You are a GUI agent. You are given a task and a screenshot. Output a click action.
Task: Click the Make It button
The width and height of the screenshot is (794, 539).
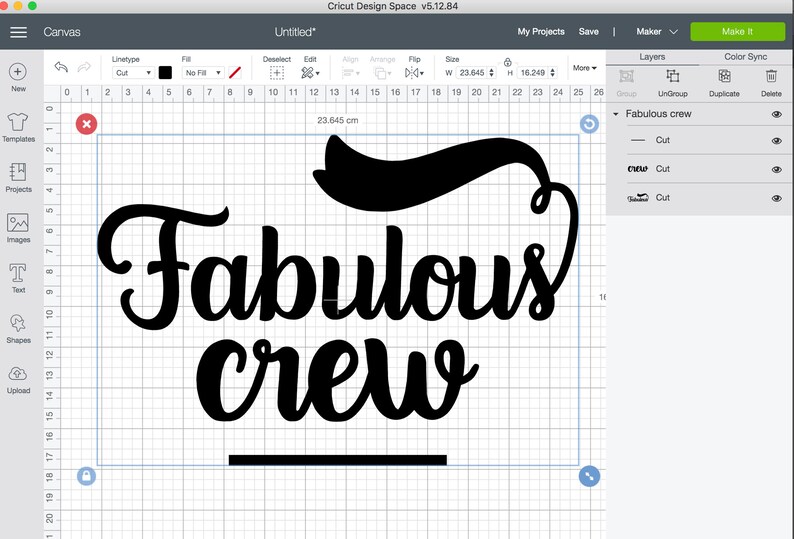[737, 31]
